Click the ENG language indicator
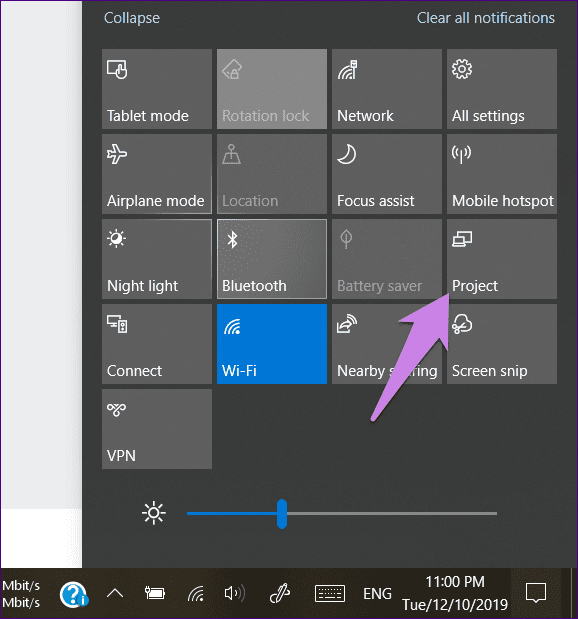This screenshot has width=578, height=619. point(377,594)
